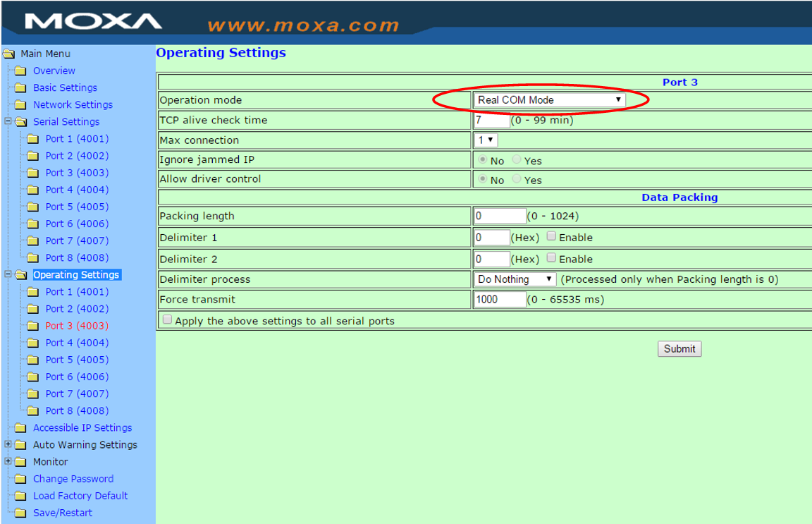The height and width of the screenshot is (524, 812).
Task: Click the Operating Settings folder icon
Action: (20, 275)
